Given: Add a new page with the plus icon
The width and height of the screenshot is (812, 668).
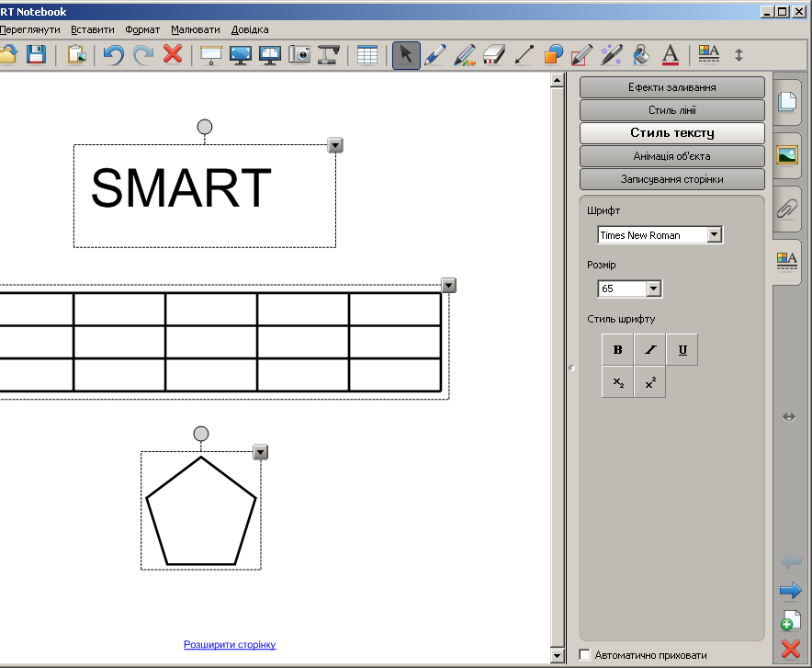Looking at the screenshot, I should 791,620.
